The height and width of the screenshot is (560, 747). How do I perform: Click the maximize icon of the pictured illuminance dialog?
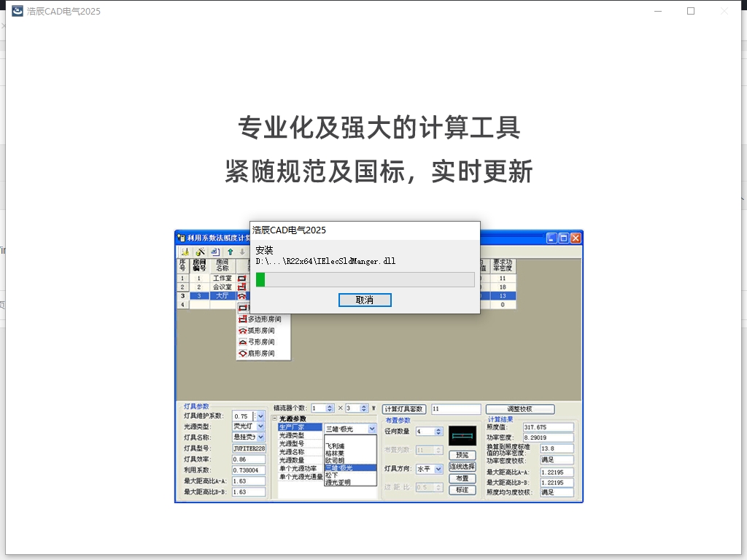coord(563,238)
